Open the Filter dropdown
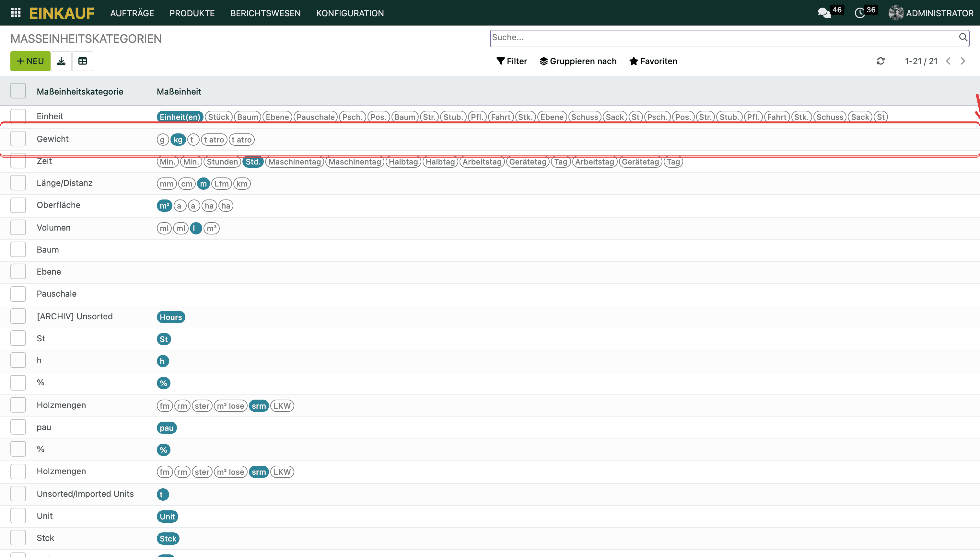Image resolution: width=980 pixels, height=557 pixels. [511, 61]
